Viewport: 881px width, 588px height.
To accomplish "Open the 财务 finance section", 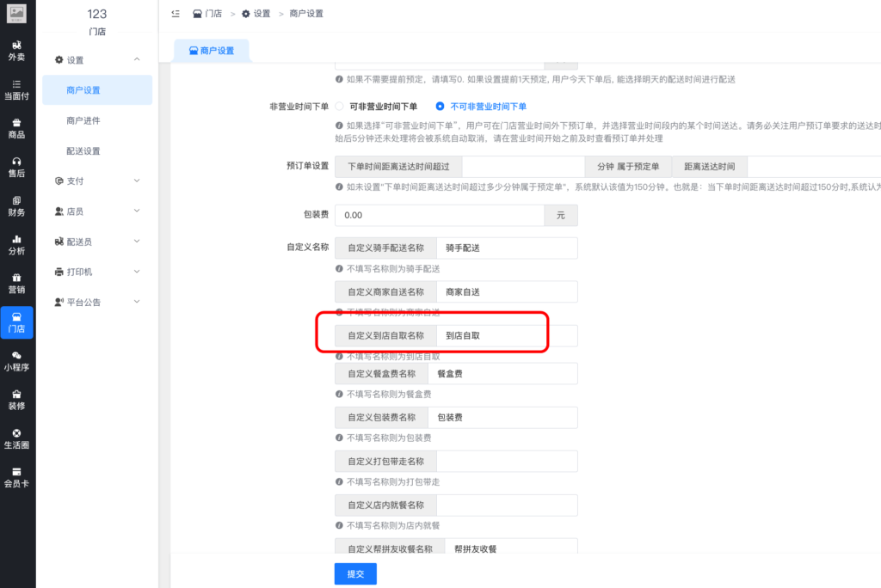I will coord(17,206).
